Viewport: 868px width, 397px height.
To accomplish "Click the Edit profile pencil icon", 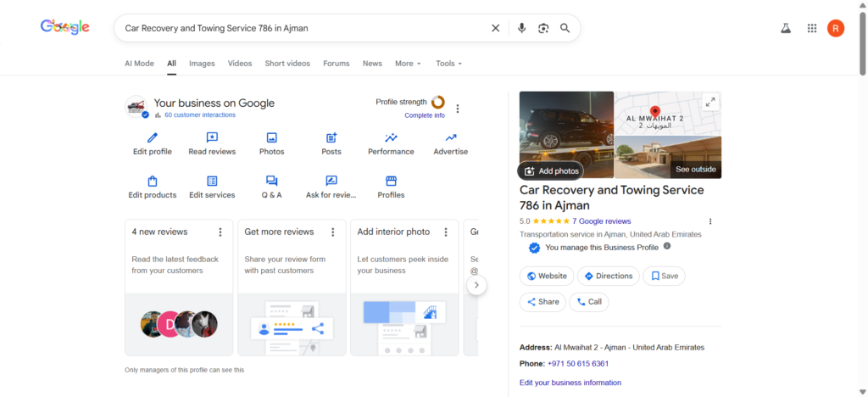I will point(153,138).
